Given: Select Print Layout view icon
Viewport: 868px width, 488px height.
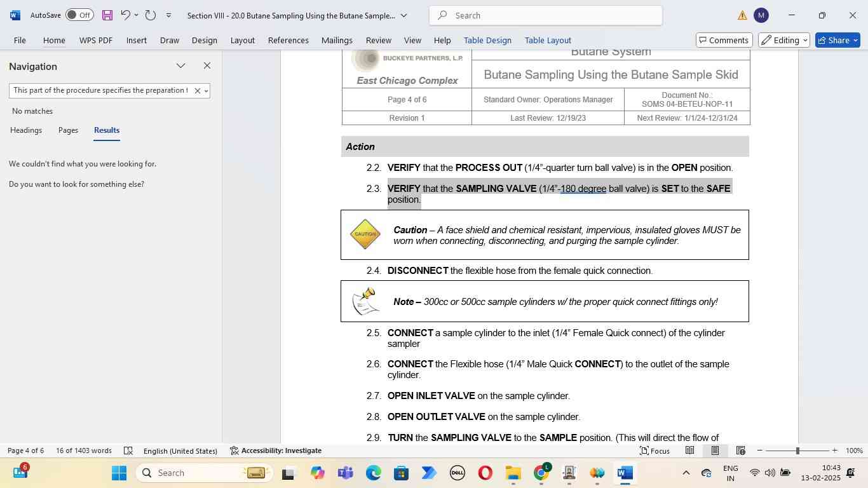Looking at the screenshot, I should (x=715, y=451).
